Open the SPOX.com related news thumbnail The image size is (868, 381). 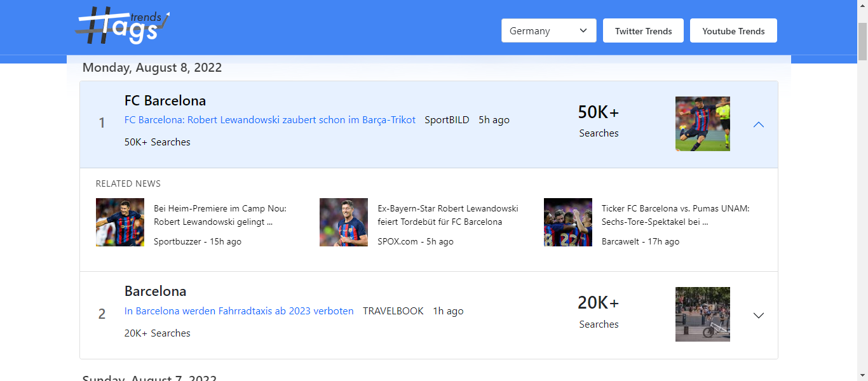coord(344,222)
